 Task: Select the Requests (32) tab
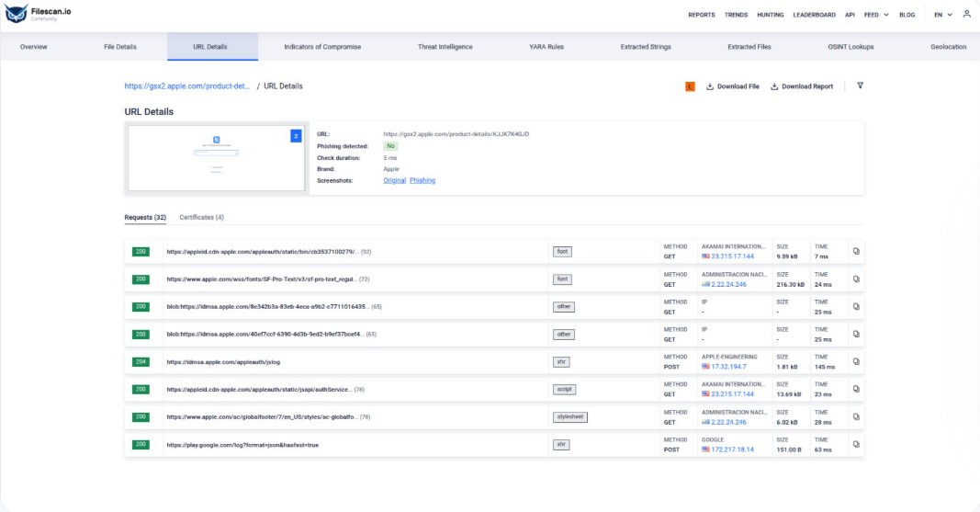pos(145,218)
